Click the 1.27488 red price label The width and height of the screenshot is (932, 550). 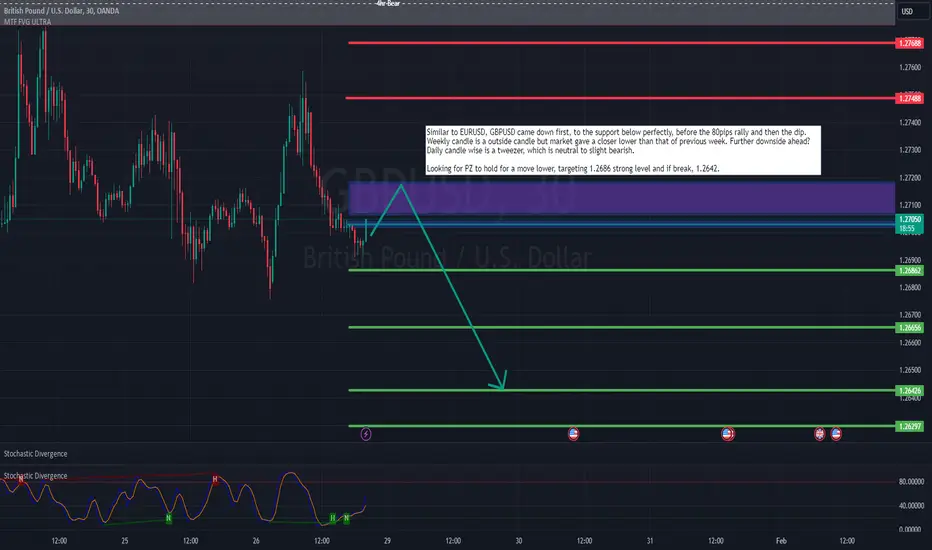coord(909,98)
